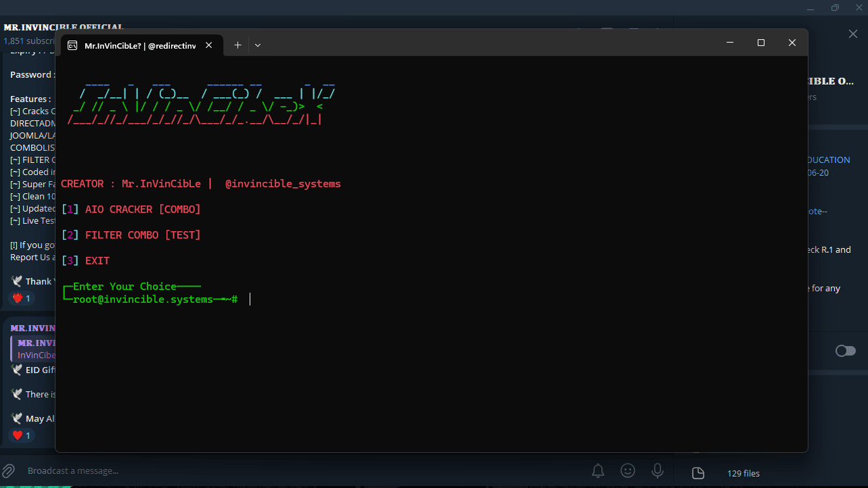Click the FILTER COMBO [TEST] menu line
868x488 pixels.
point(131,235)
